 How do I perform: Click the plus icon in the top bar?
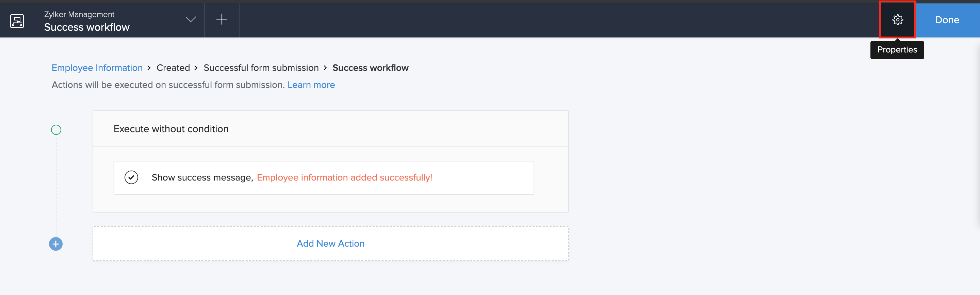222,19
